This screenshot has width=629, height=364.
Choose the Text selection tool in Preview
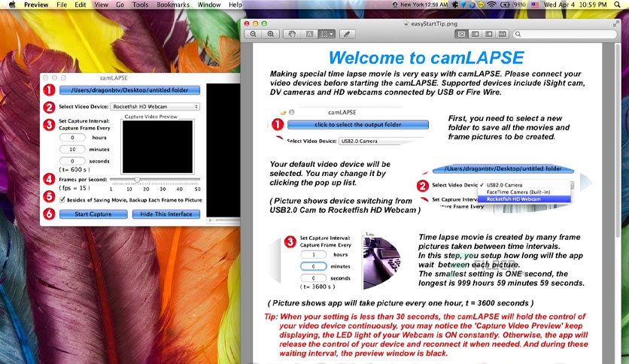point(309,34)
